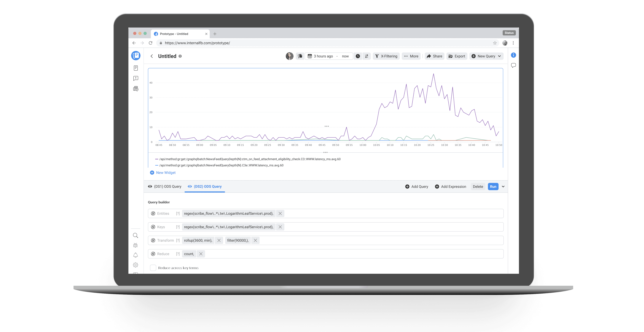The height and width of the screenshot is (332, 644).
Task: Expand the New Query dropdown
Action: click(500, 56)
